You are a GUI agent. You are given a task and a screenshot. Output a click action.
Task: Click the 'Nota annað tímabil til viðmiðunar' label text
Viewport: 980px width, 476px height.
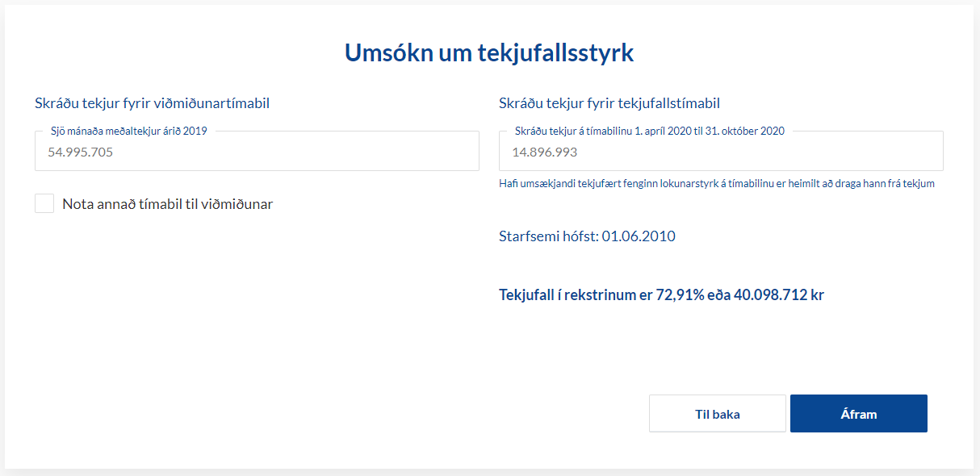coord(167,204)
